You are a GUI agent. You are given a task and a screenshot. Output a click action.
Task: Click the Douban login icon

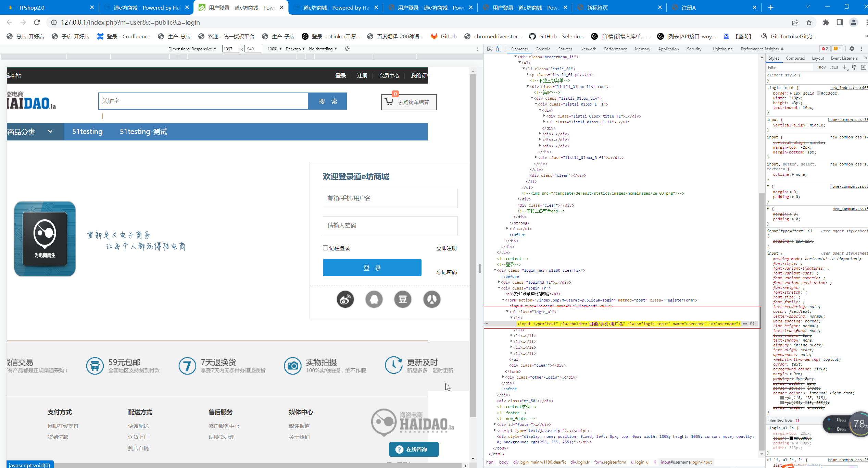click(403, 299)
